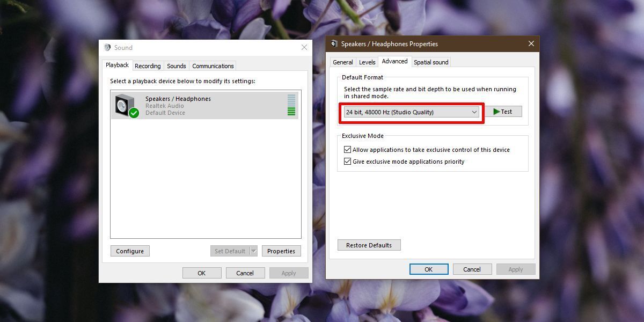This screenshot has height=322, width=644.
Task: Open the Communications tab
Action: click(x=213, y=65)
